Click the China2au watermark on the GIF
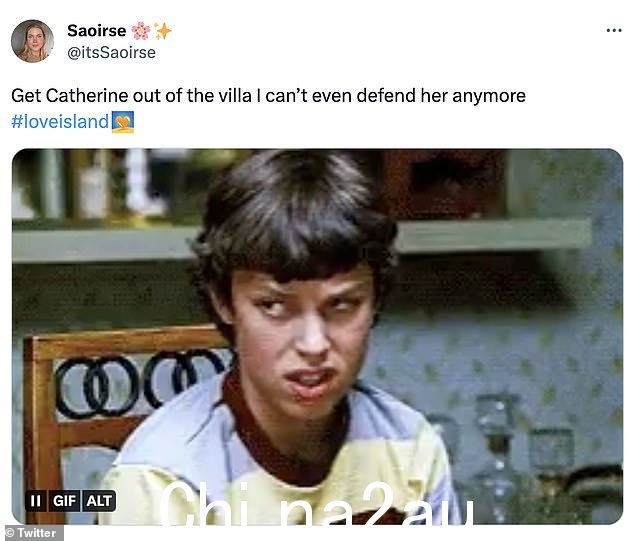Screen dimensions: 634x541 [316, 503]
